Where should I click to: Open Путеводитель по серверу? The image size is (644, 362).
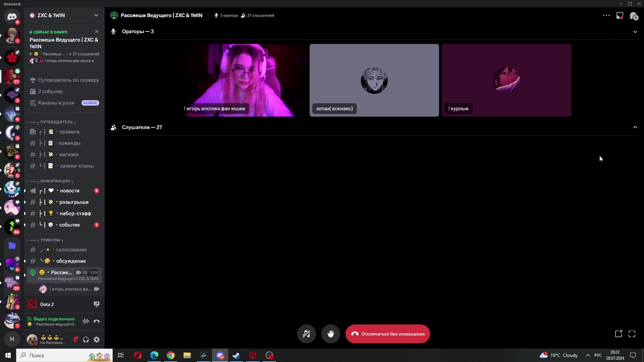64,80
